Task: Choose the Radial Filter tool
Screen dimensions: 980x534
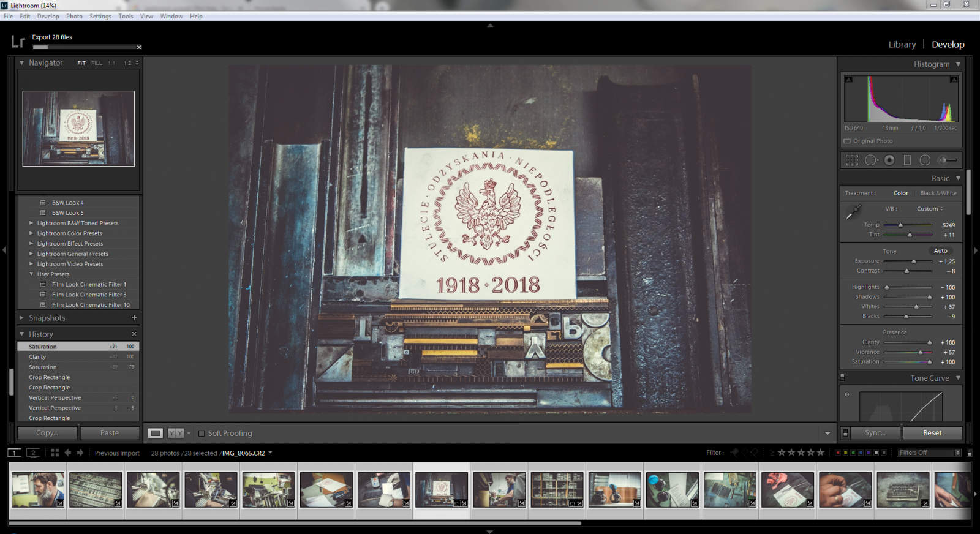Action: [925, 160]
